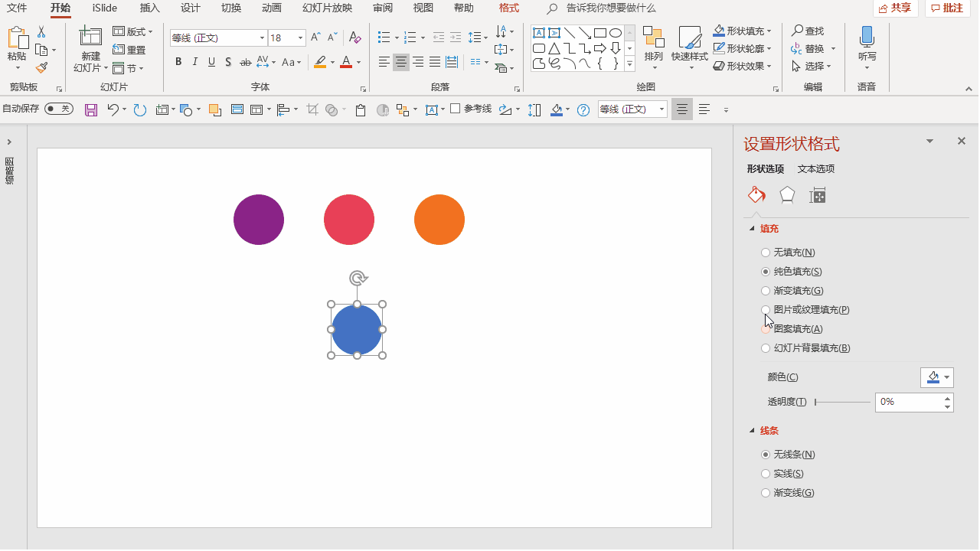Open the Effects pentagon icon tab

pos(787,196)
